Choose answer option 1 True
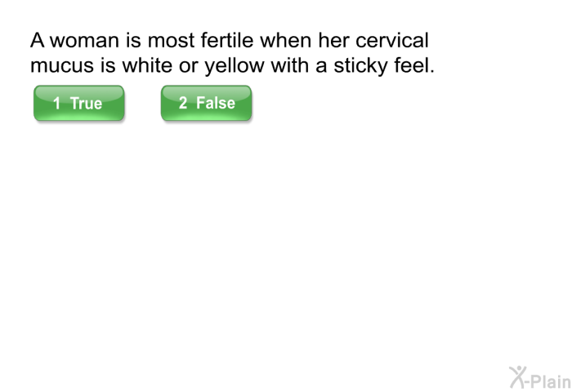 pyautogui.click(x=78, y=103)
